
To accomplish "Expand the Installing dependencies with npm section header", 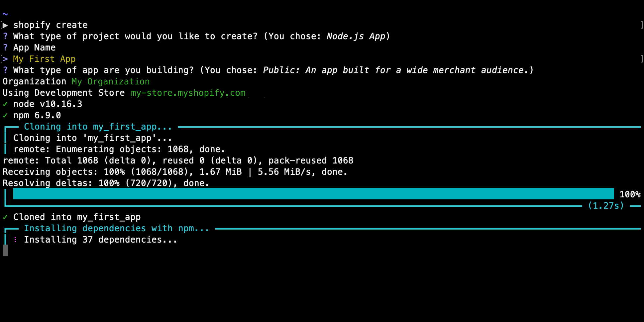I will click(116, 228).
